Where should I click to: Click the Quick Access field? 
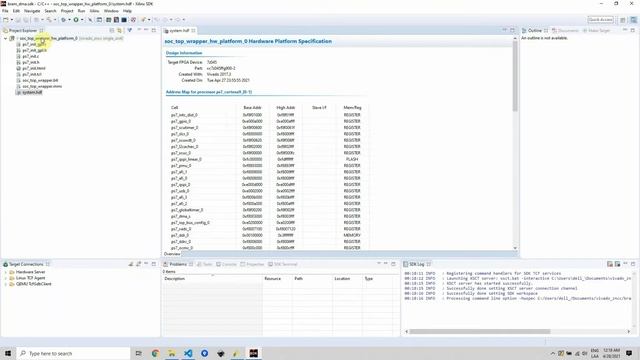click(x=600, y=20)
